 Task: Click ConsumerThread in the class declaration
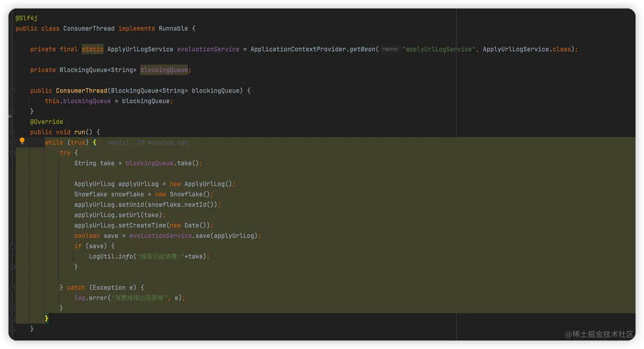(x=89, y=29)
